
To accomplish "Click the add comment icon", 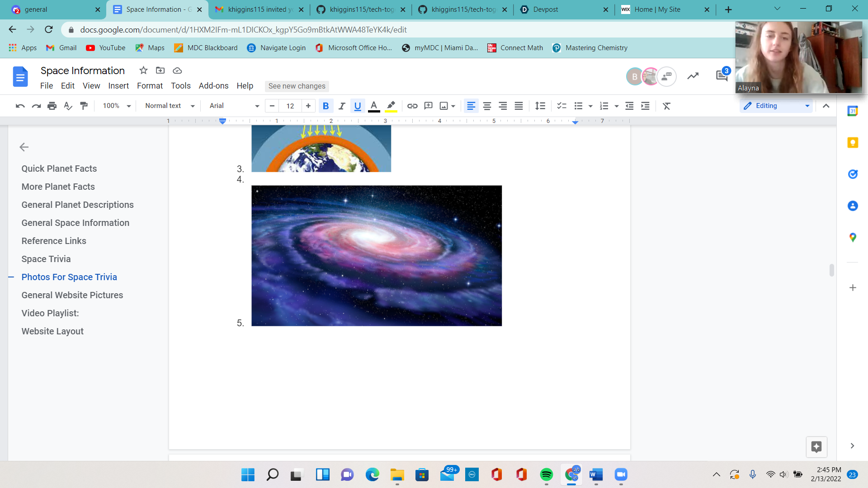I will 428,106.
